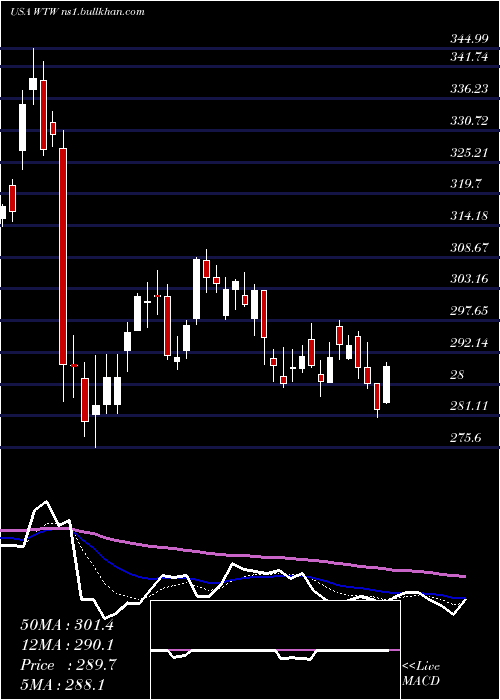
Task: Click the 297.65 price axis label
Action: 469,311
